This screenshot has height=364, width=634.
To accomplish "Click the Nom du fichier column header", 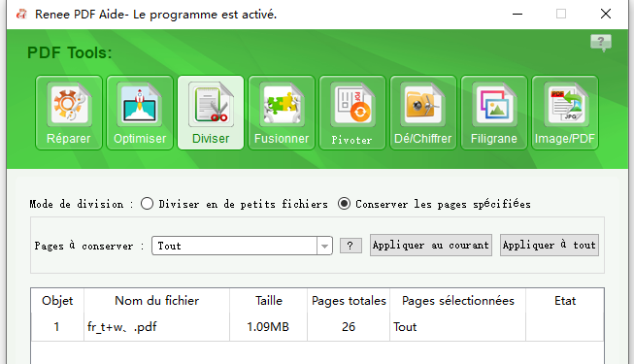I will [157, 301].
